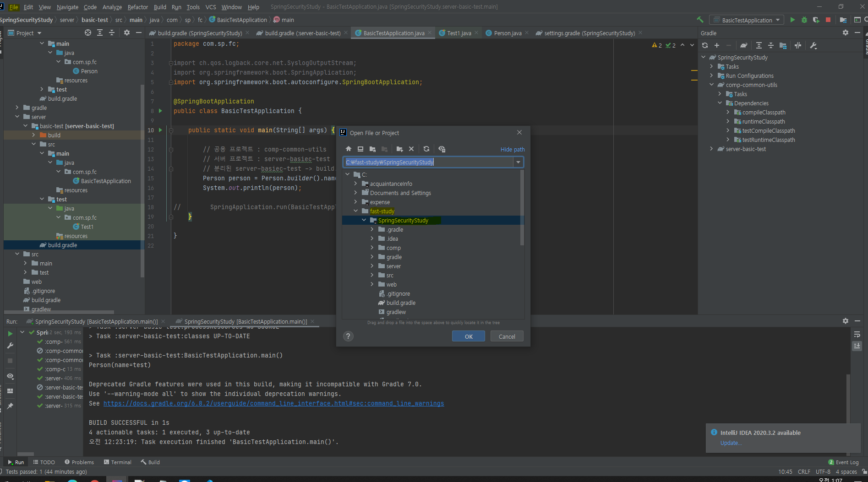Toggle scroll to end in Run console
Viewport: 868px width, 482px height.
pos(857,346)
